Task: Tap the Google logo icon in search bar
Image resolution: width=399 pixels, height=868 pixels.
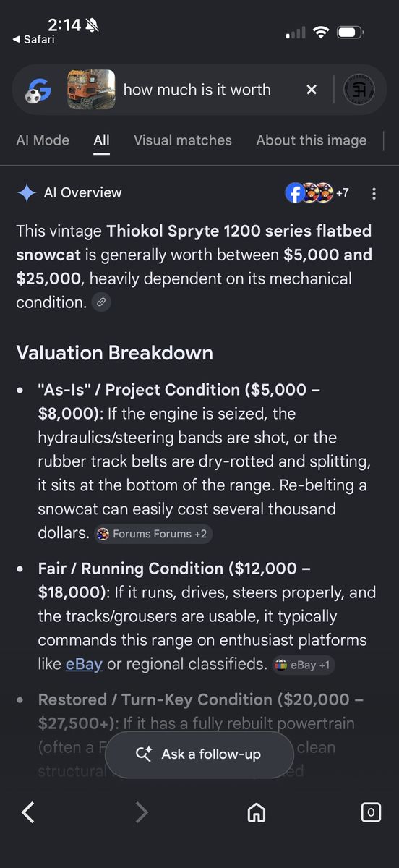Action: (x=37, y=90)
